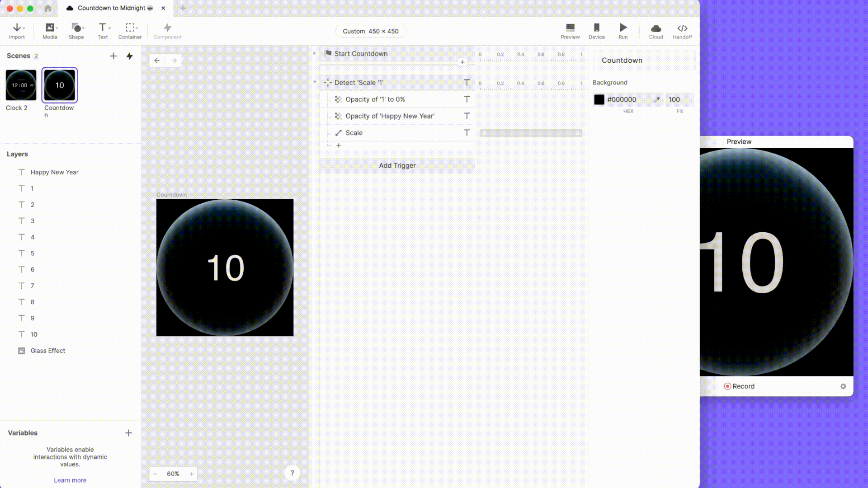Viewport: 868px width, 488px height.
Task: Collapse the Detect 'Scale 1' trigger
Action: coord(315,82)
